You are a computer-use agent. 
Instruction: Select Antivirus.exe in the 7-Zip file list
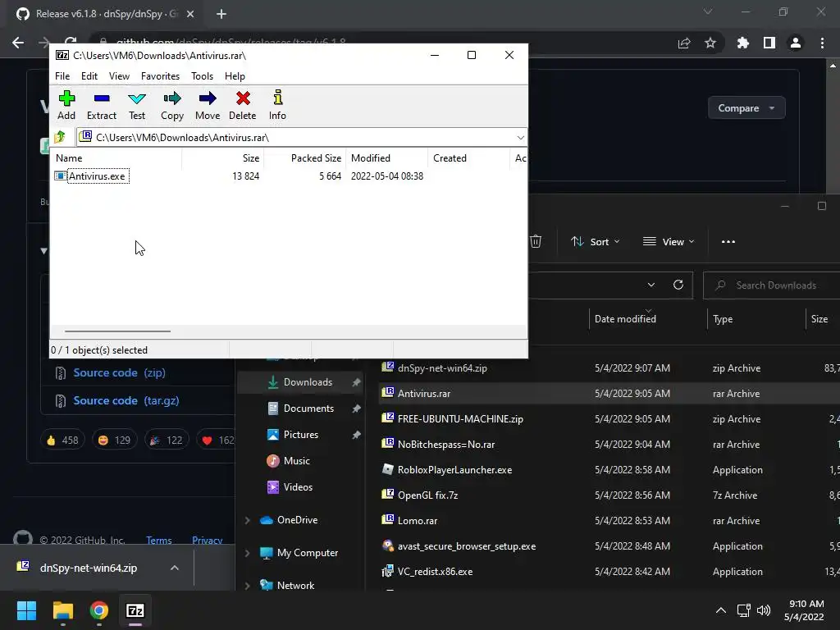pos(97,176)
